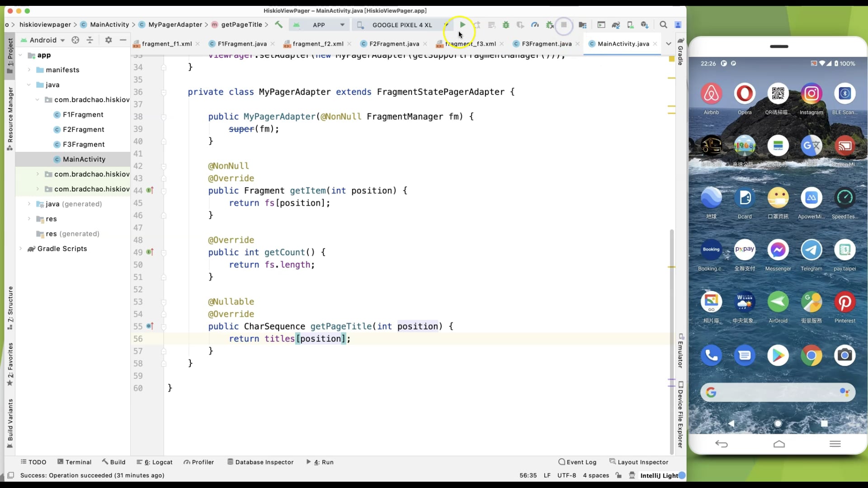Click the Search Everywhere magnifier icon

click(x=663, y=25)
